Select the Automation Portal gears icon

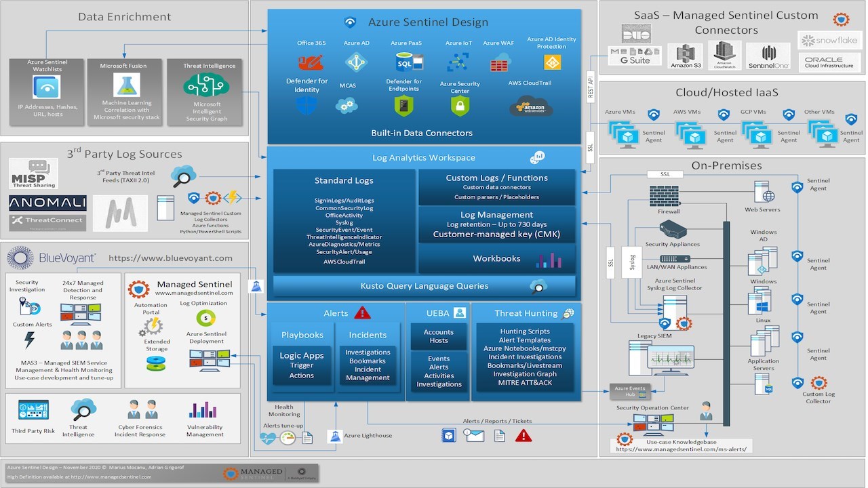(x=150, y=327)
